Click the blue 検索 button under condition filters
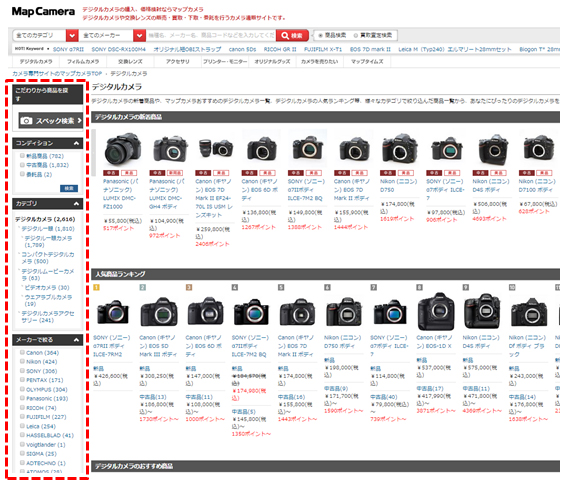Viewport: 572px width, 488px height. tap(69, 189)
